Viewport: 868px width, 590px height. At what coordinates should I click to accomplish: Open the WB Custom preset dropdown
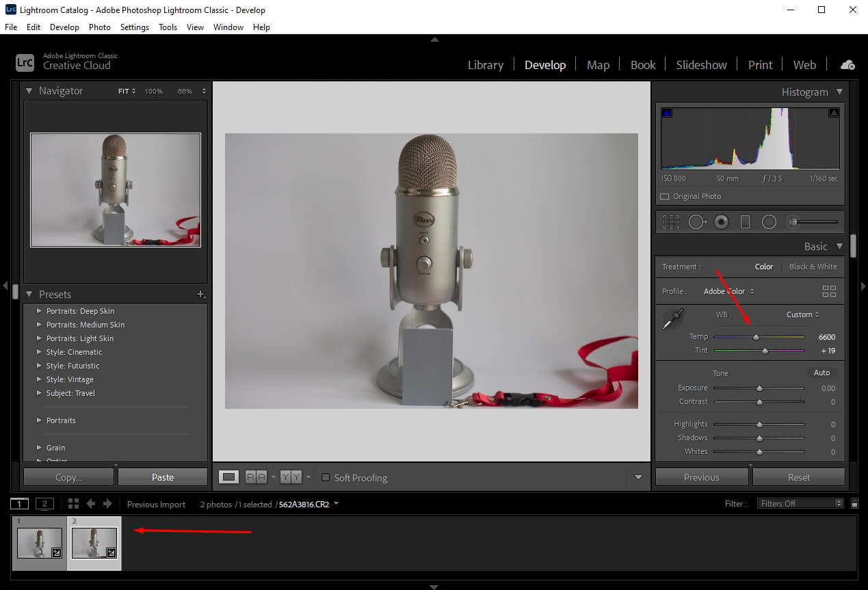(x=802, y=314)
